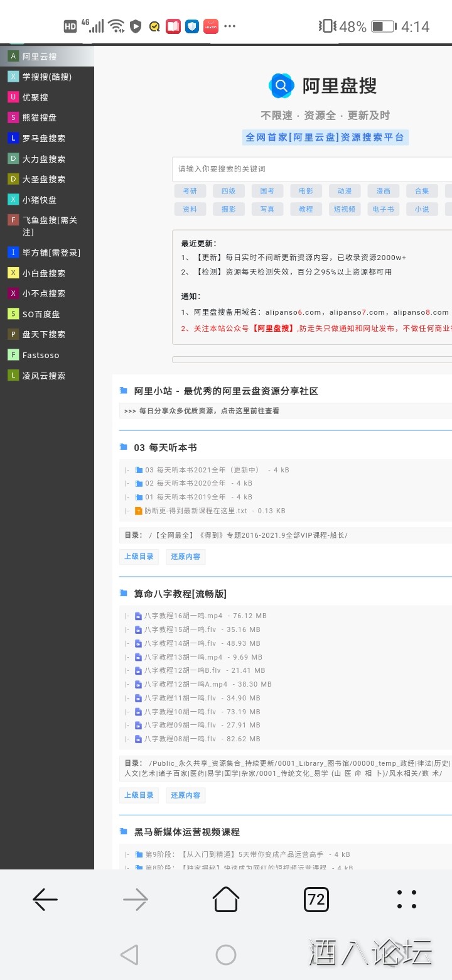Open the 阿里小站 resource community result title

(x=226, y=391)
